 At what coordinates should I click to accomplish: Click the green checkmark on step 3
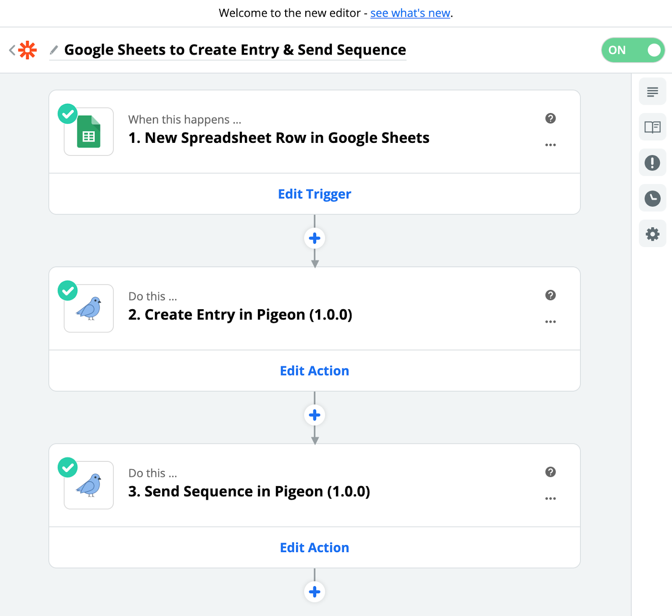pos(68,468)
